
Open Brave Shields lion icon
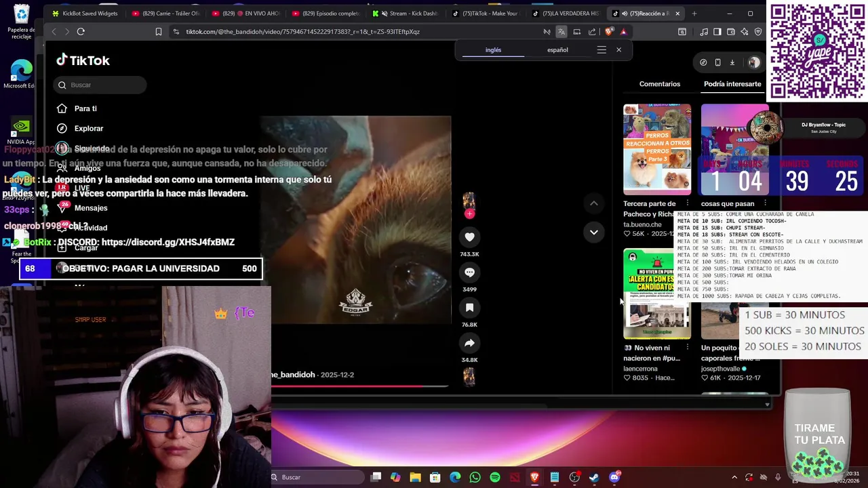tap(608, 31)
